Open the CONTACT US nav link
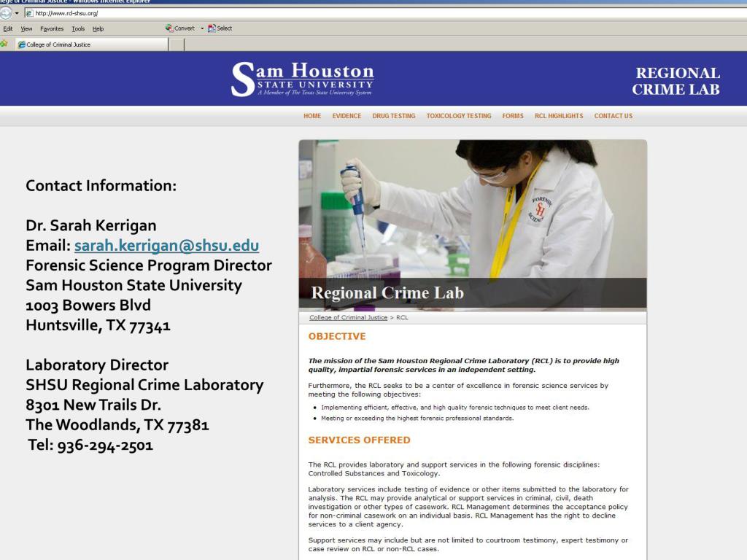 click(x=613, y=116)
